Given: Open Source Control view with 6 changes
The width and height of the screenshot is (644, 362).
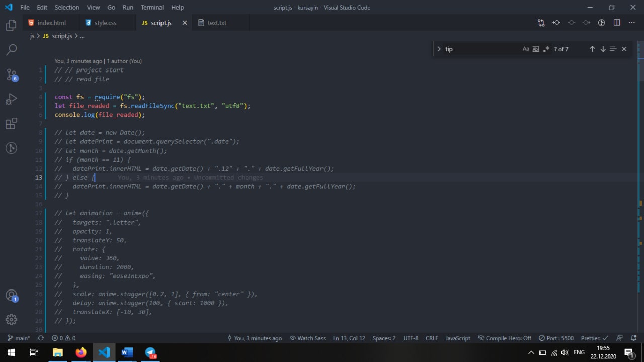Looking at the screenshot, I should 12,75.
